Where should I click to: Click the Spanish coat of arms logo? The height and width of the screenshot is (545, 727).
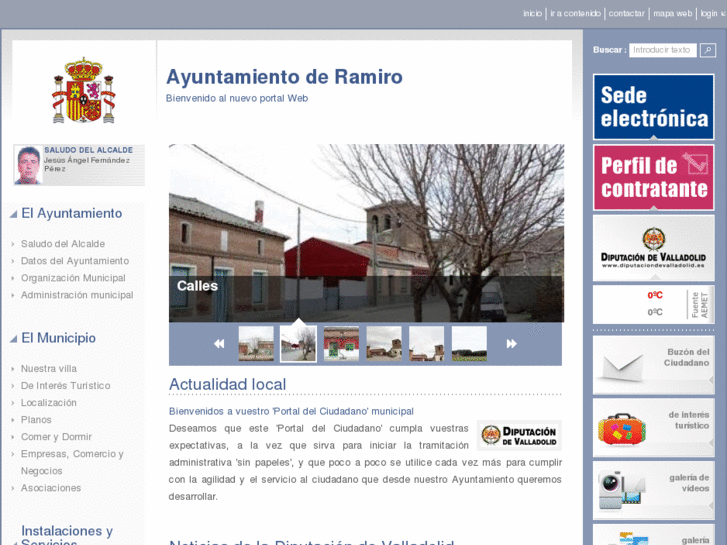click(83, 90)
